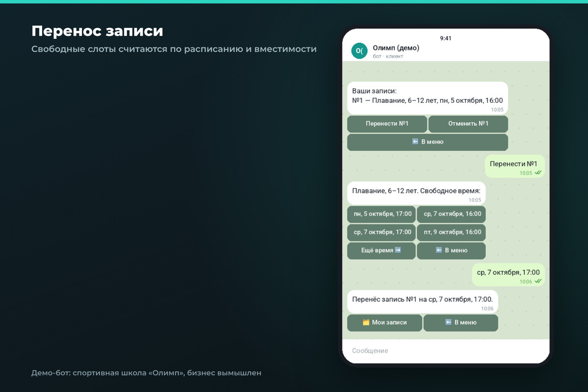Click the бот · клиент subtitle
This screenshot has height=392, width=588.
pos(388,56)
